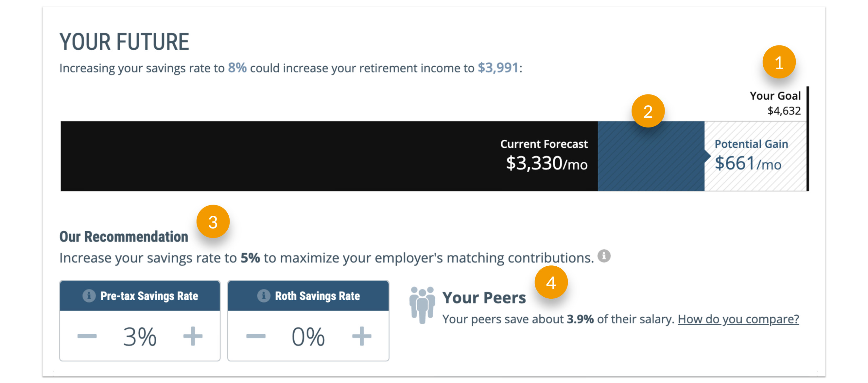The image size is (868, 383).
Task: Increase the Roth Savings Rate
Action: click(361, 336)
